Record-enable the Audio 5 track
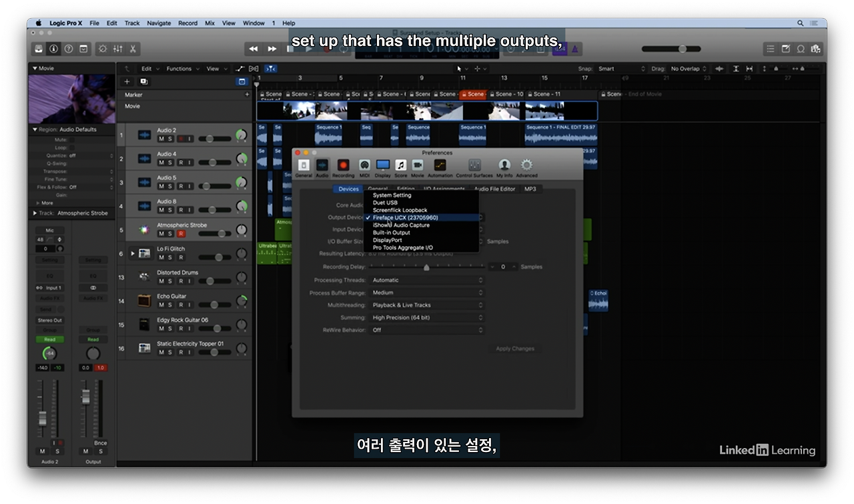The width and height of the screenshot is (854, 504). [x=180, y=186]
